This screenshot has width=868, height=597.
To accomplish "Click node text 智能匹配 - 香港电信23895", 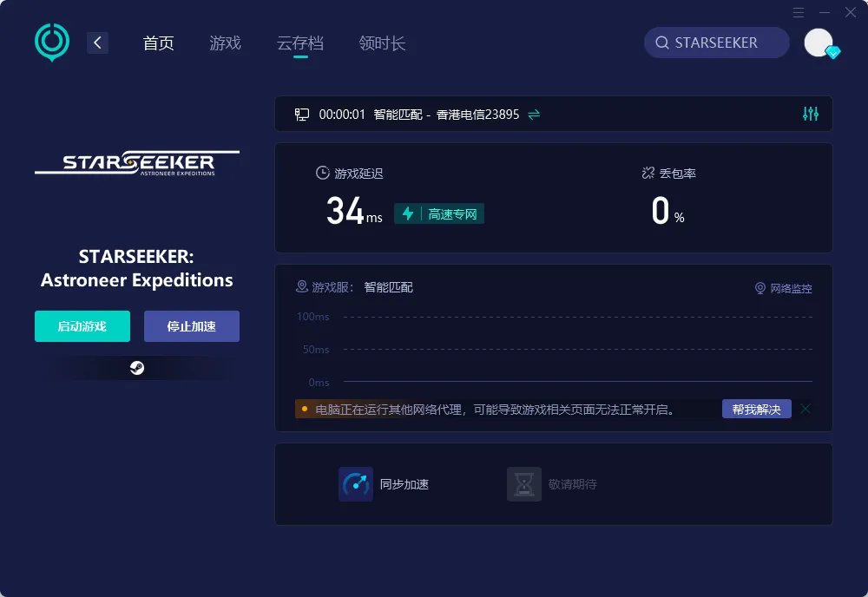I will (x=446, y=115).
